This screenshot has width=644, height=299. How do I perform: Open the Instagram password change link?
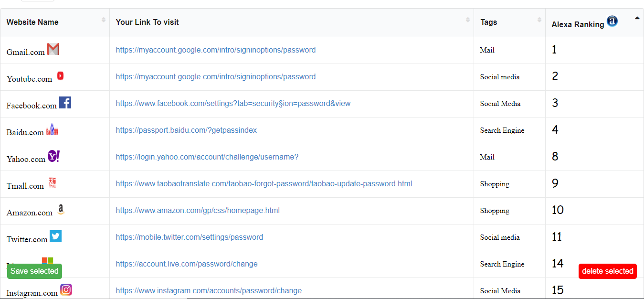tap(209, 290)
